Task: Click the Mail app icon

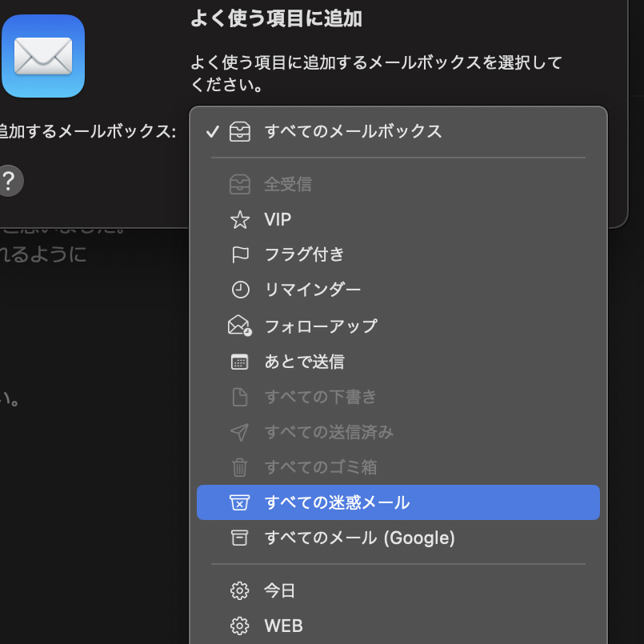Action: click(43, 56)
